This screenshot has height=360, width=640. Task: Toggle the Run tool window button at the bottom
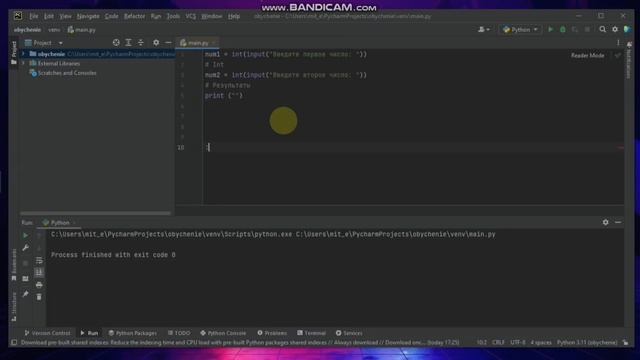(89, 333)
